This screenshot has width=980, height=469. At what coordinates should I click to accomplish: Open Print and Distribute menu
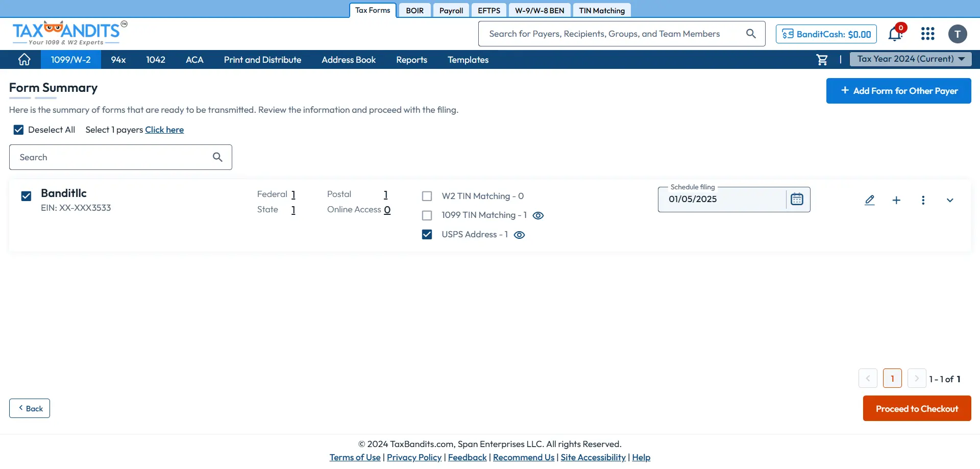coord(262,60)
